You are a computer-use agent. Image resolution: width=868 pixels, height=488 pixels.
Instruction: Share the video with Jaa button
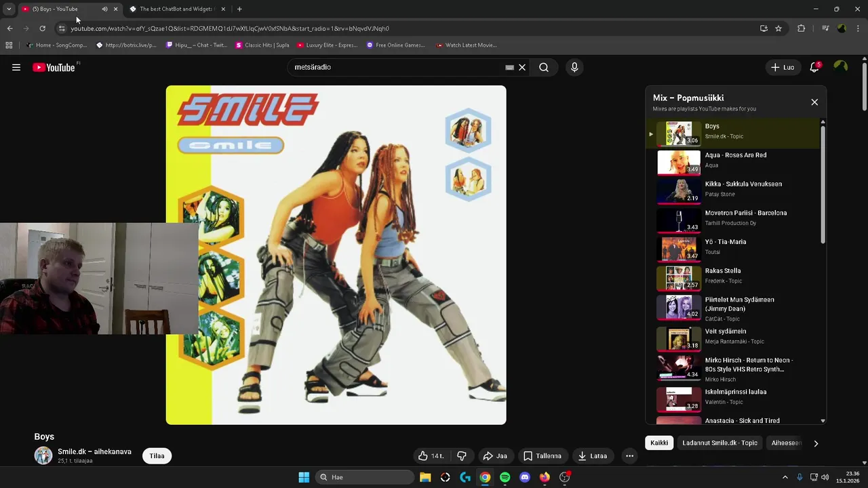(495, 456)
